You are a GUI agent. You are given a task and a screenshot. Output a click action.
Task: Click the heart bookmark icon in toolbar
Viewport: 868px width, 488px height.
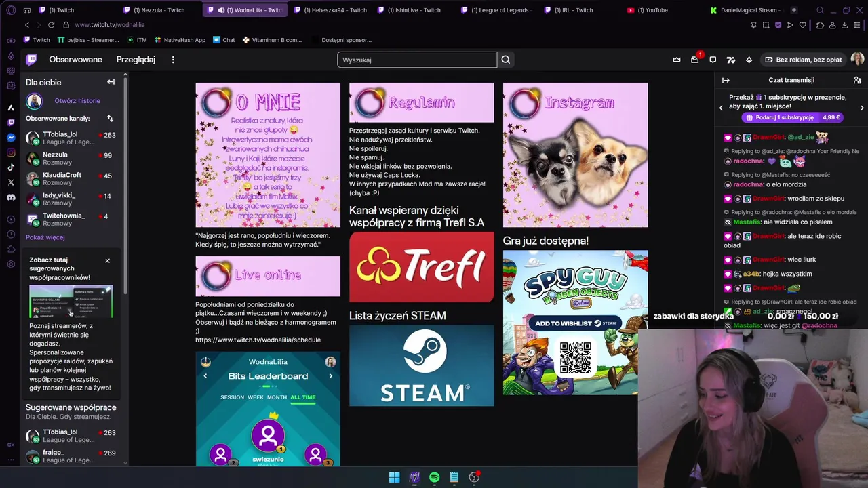tap(802, 25)
